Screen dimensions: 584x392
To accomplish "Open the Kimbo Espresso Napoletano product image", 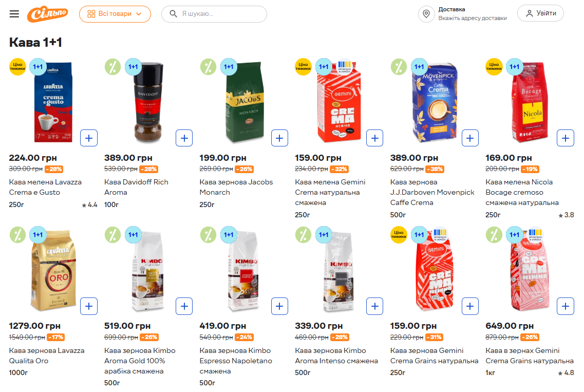I will click(x=242, y=272).
